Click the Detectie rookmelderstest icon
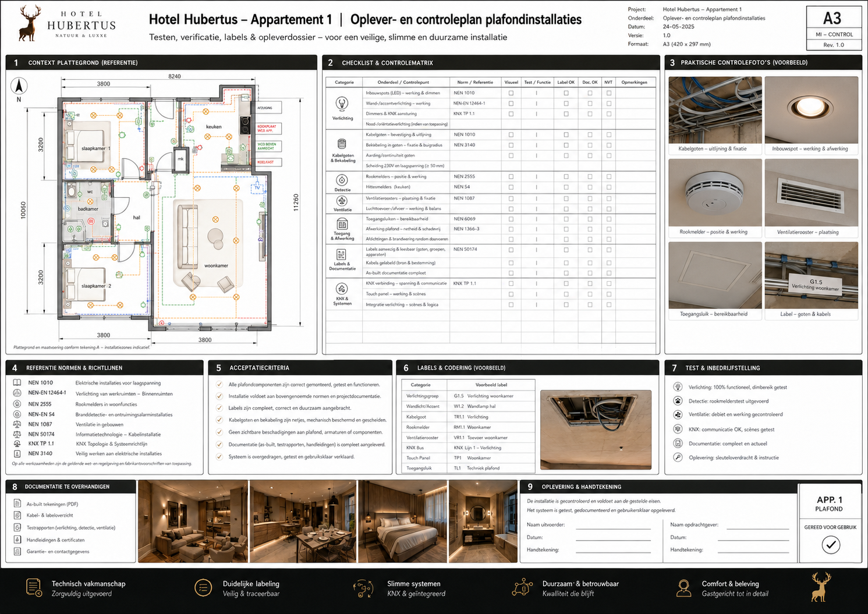The height and width of the screenshot is (614, 868). pos(678,401)
